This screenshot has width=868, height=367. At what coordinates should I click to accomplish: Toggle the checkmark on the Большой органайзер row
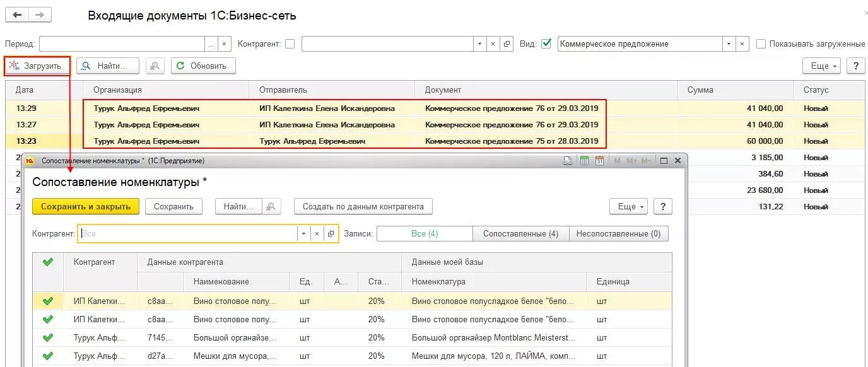click(48, 337)
